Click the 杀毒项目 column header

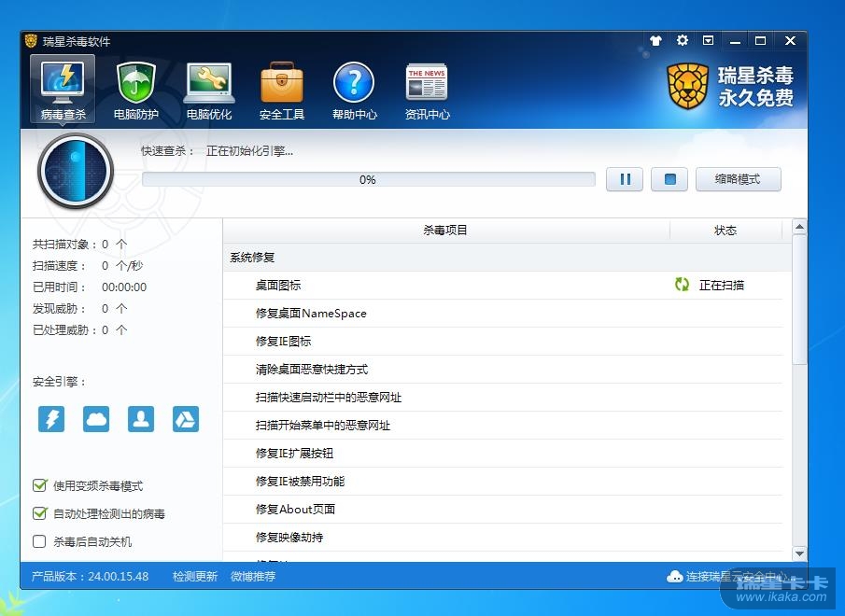coord(446,231)
